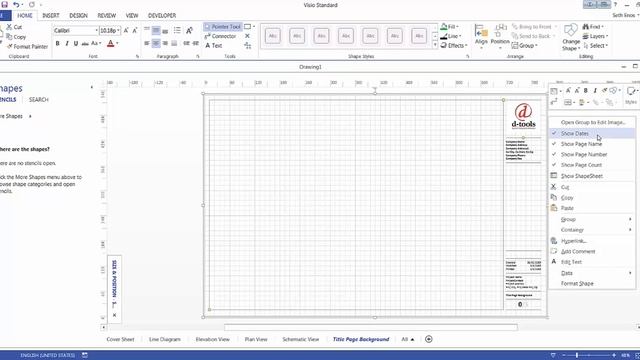Toggle Underline in the ribbon

(76, 43)
